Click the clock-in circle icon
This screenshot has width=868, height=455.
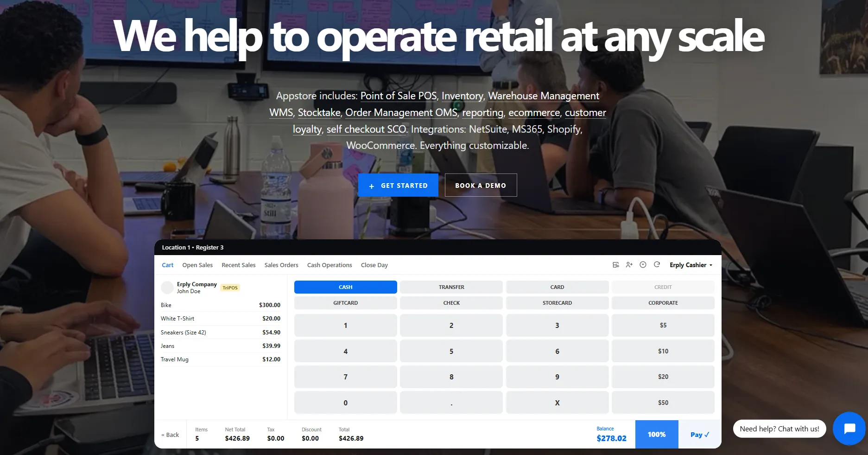pos(643,265)
